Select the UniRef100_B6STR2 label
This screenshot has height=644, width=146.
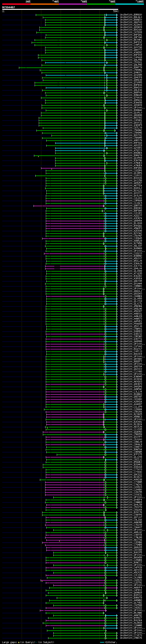pos(131,118)
